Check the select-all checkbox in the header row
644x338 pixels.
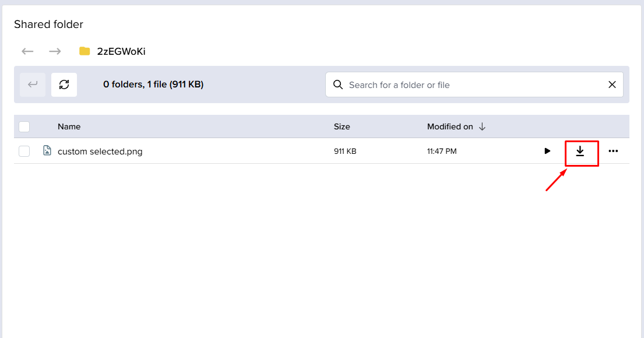pos(24,126)
